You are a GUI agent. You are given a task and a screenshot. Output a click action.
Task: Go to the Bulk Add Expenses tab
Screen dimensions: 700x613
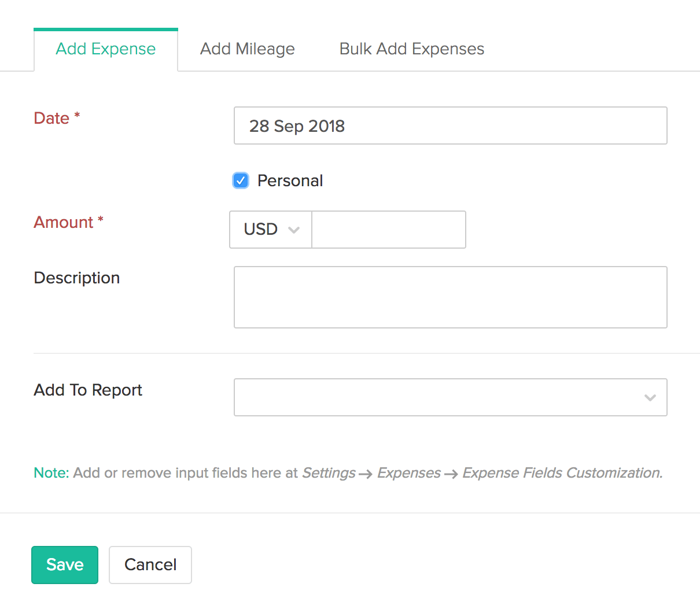pos(411,49)
